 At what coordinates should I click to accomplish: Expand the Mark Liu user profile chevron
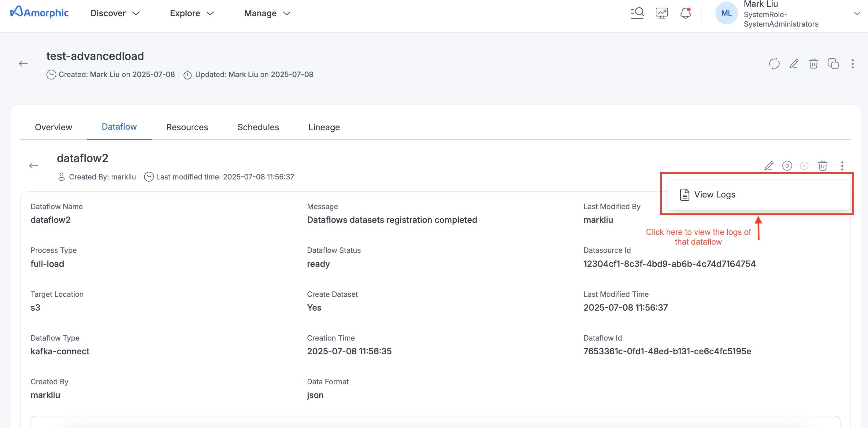click(857, 13)
